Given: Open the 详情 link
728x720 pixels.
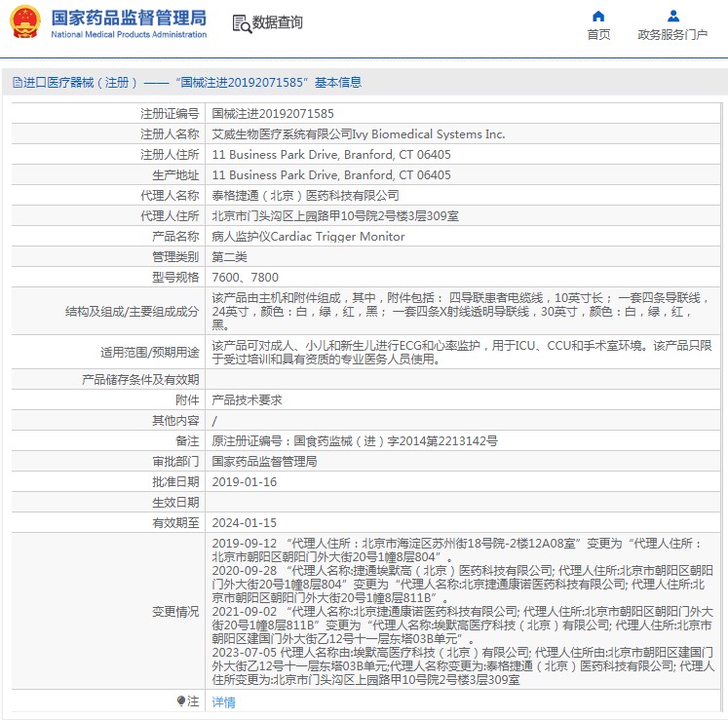Looking at the screenshot, I should (x=224, y=702).
